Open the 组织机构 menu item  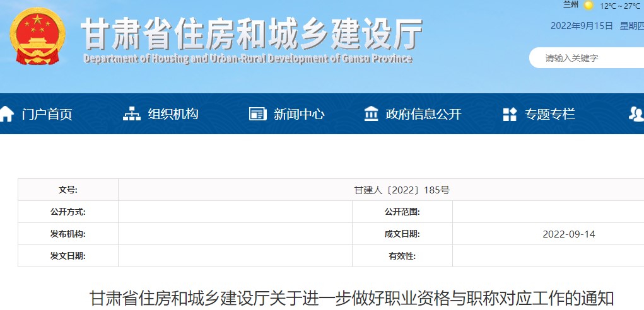pyautogui.click(x=173, y=114)
